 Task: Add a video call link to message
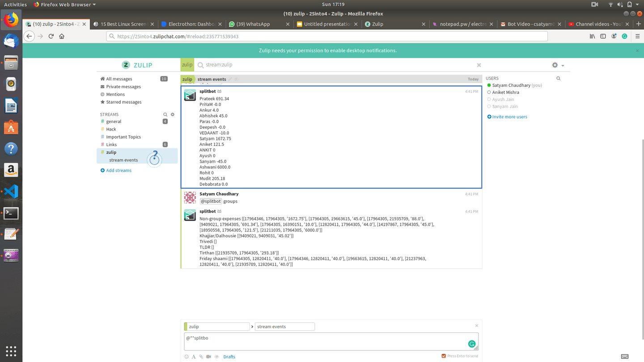tap(209, 357)
